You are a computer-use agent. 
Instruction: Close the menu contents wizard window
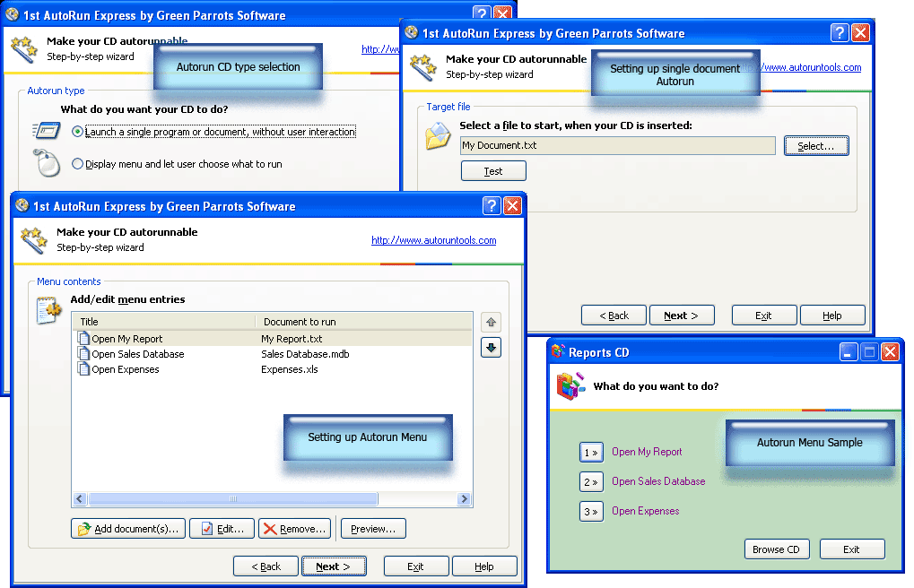(512, 206)
